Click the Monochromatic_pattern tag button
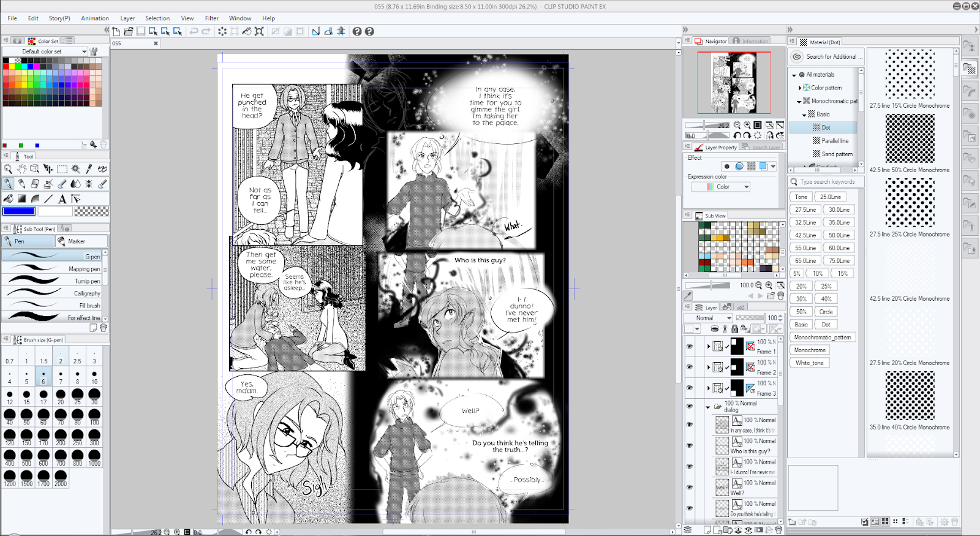Viewport: 980px width, 536px height. pyautogui.click(x=822, y=338)
